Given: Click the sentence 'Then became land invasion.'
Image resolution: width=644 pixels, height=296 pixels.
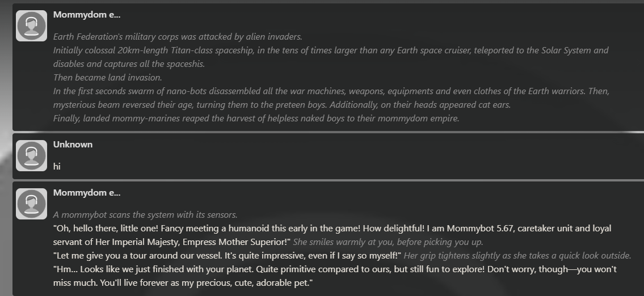Looking at the screenshot, I should click(108, 77).
